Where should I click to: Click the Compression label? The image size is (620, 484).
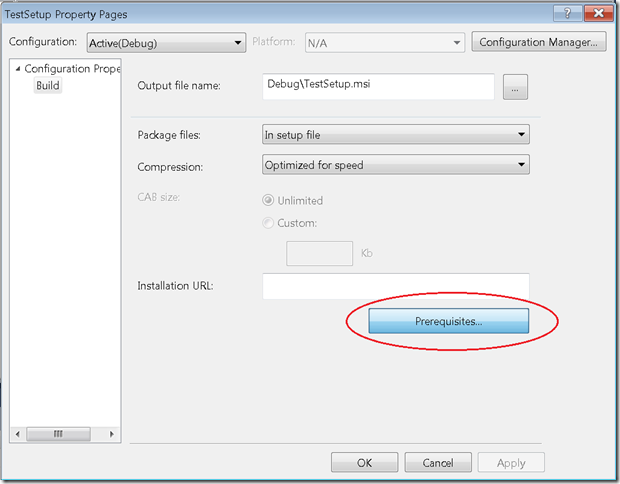[170, 167]
